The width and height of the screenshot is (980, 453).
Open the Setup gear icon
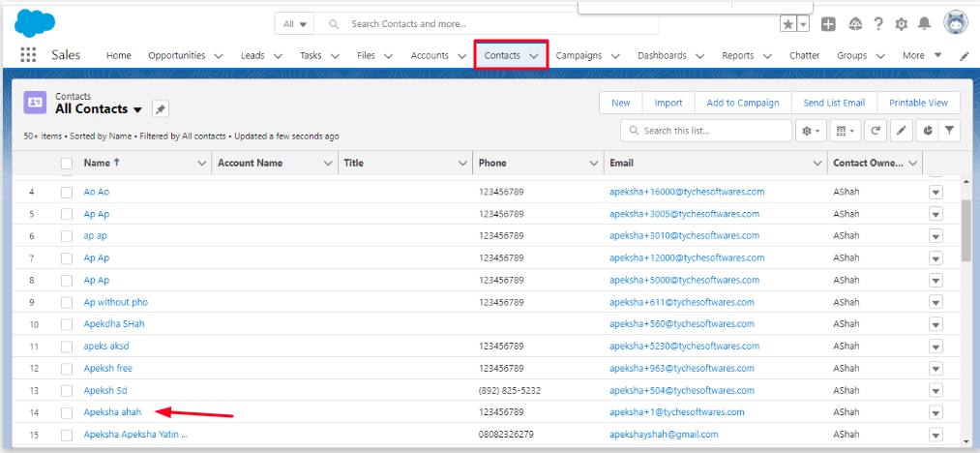902,24
